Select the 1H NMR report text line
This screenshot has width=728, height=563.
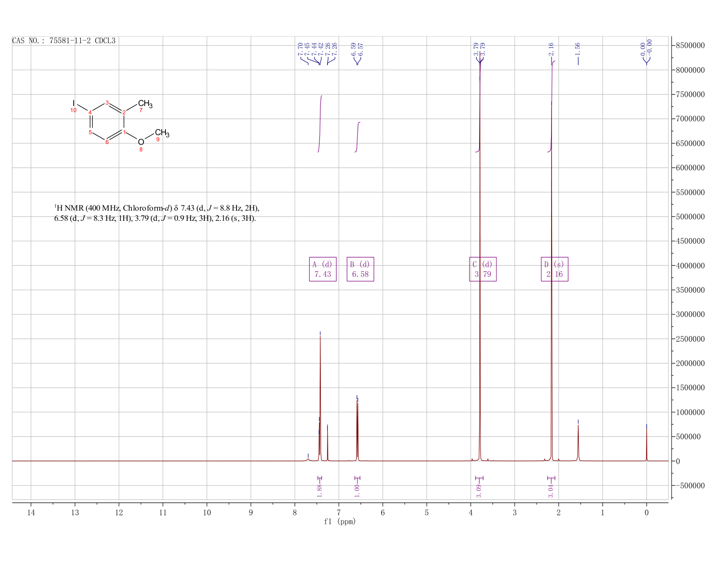click(x=157, y=213)
